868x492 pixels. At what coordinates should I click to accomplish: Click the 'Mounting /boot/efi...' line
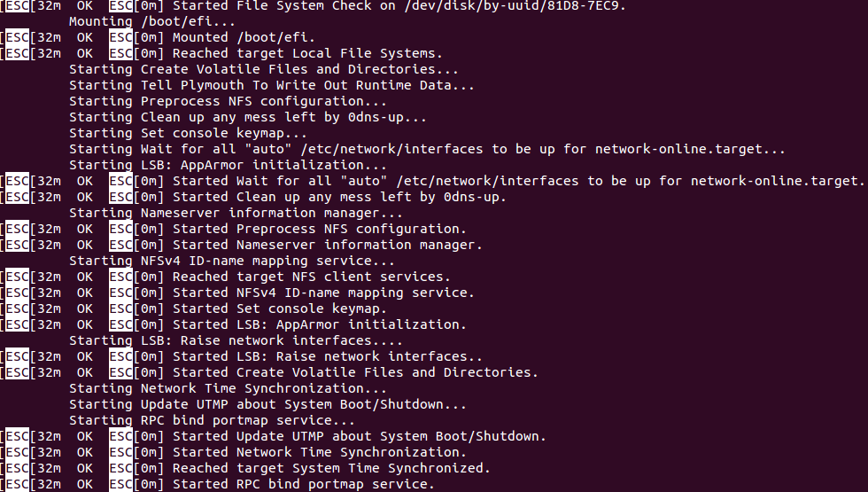(152, 21)
